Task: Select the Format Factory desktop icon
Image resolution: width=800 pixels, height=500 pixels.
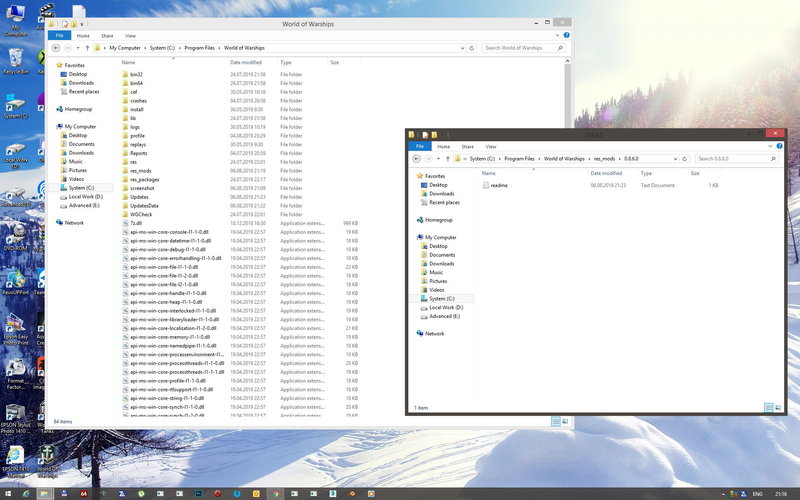Action: tap(16, 374)
